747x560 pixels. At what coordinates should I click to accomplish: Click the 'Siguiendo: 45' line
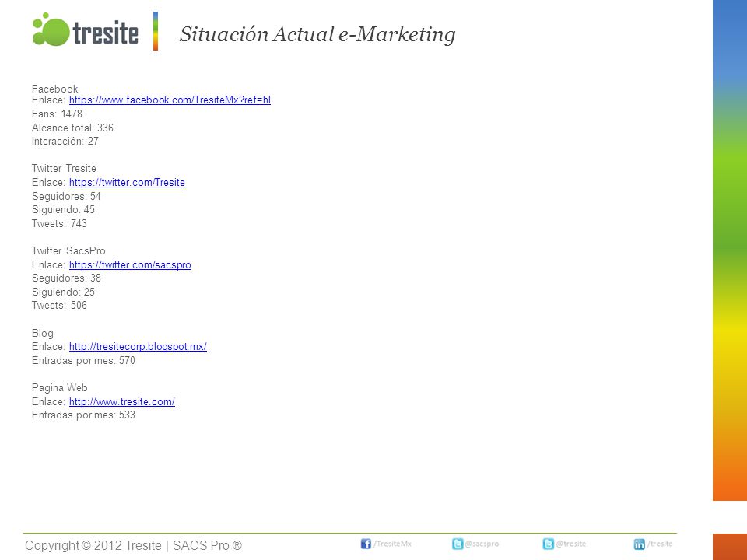pos(63,209)
